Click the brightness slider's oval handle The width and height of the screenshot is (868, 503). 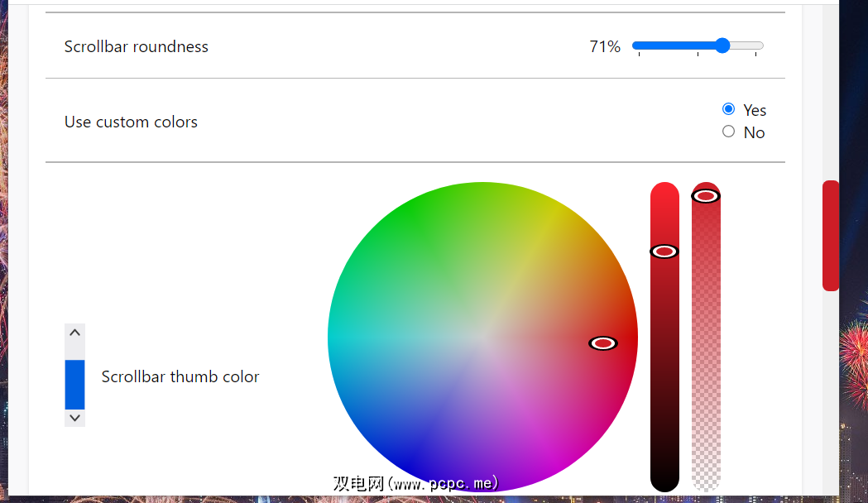point(664,251)
